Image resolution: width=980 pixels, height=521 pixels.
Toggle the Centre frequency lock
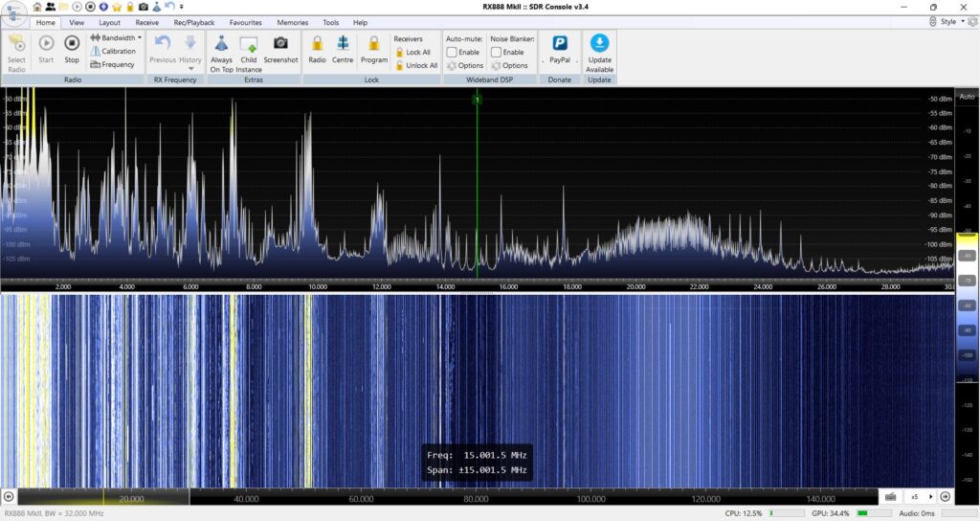point(343,50)
